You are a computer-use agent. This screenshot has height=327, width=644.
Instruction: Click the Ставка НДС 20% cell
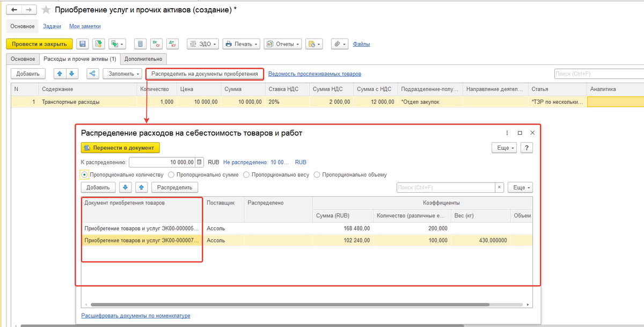288,101
